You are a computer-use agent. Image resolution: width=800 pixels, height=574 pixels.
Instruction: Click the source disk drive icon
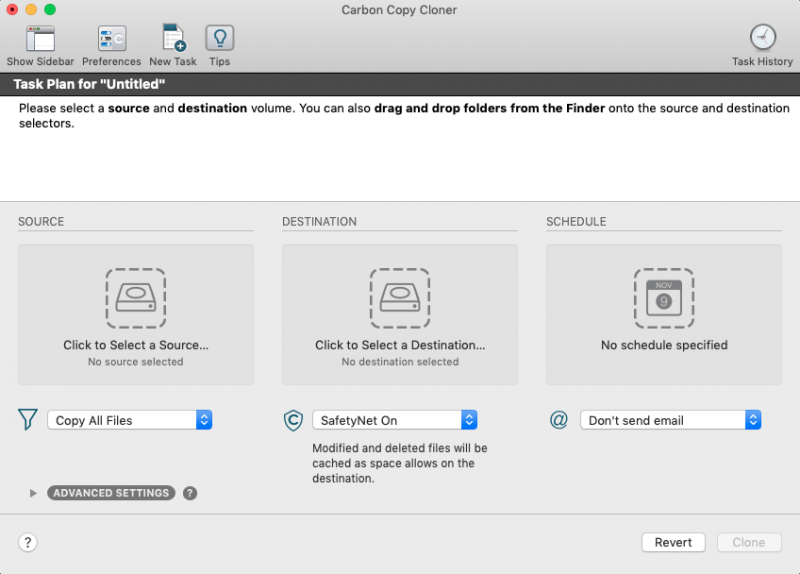(x=136, y=298)
